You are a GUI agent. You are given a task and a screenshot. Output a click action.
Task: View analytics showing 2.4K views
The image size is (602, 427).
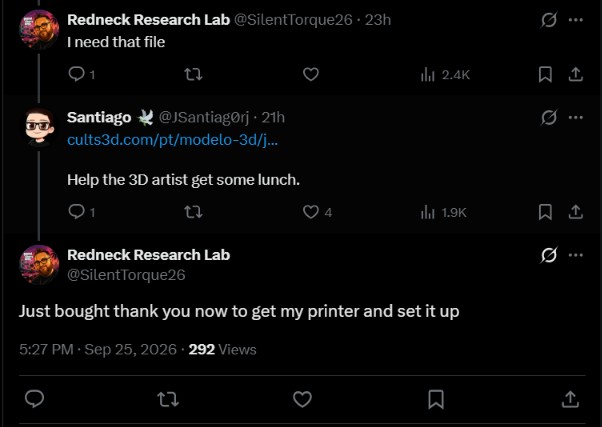[x=445, y=74]
